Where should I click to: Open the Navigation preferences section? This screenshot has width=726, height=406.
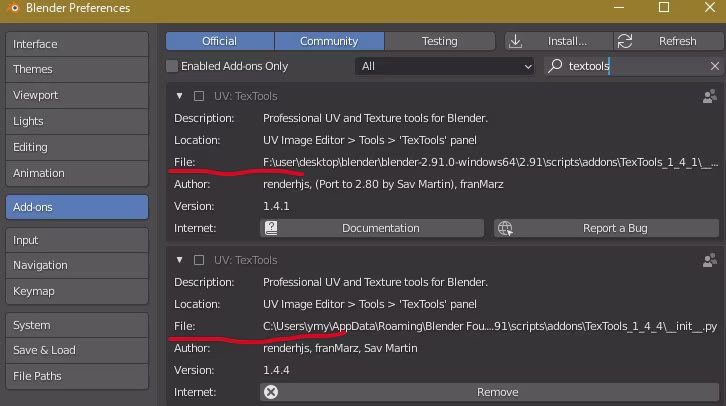77,265
